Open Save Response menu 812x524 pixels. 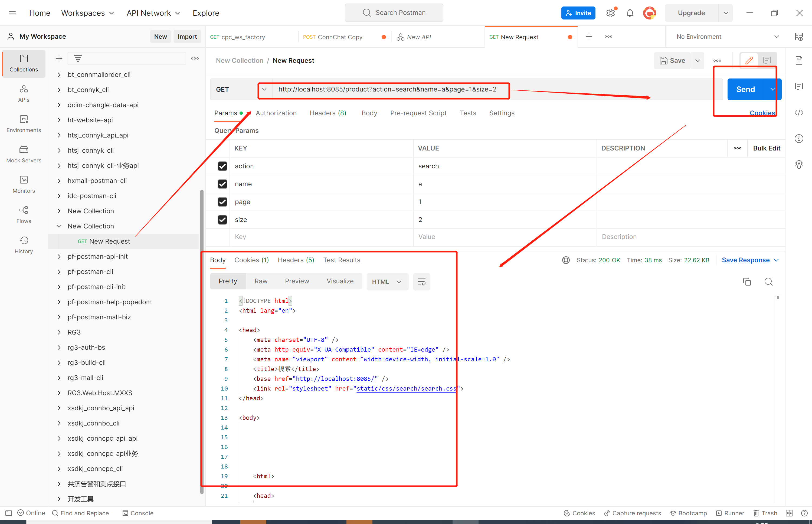(x=750, y=260)
